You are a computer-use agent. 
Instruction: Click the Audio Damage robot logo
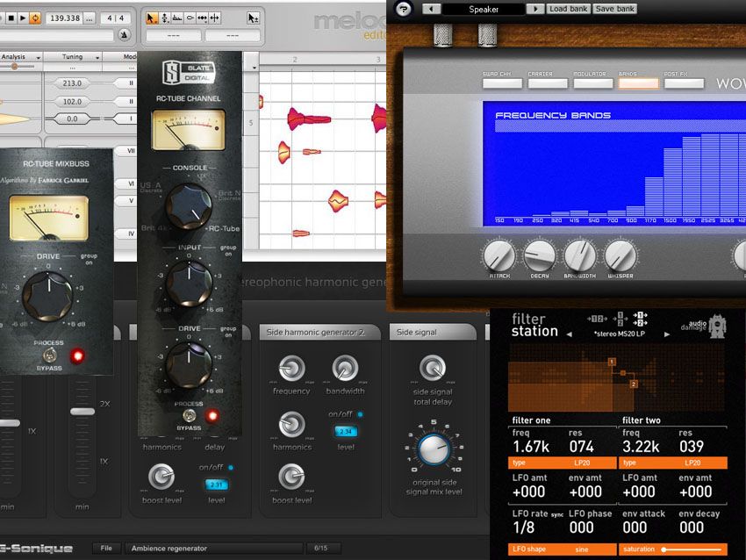click(x=718, y=327)
